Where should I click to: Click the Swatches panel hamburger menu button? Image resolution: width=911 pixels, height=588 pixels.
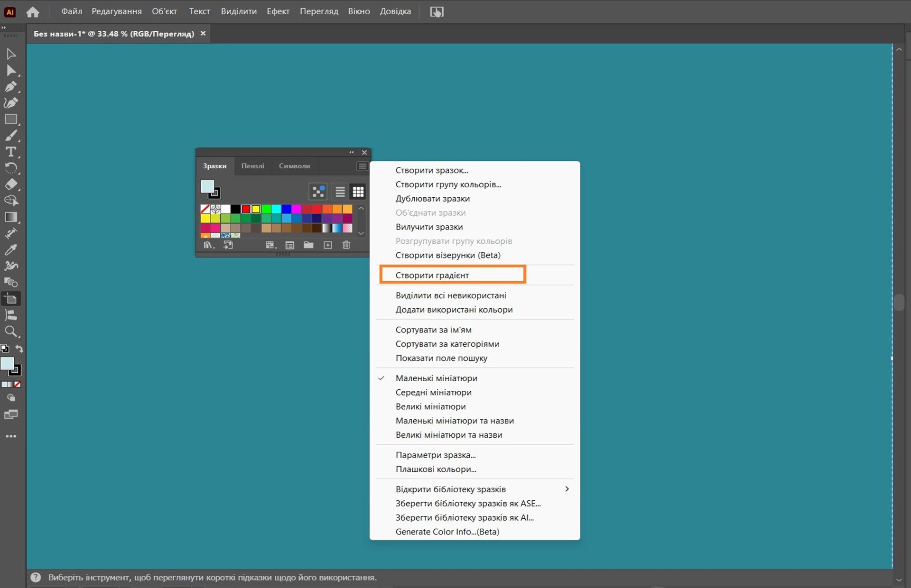[x=362, y=166]
